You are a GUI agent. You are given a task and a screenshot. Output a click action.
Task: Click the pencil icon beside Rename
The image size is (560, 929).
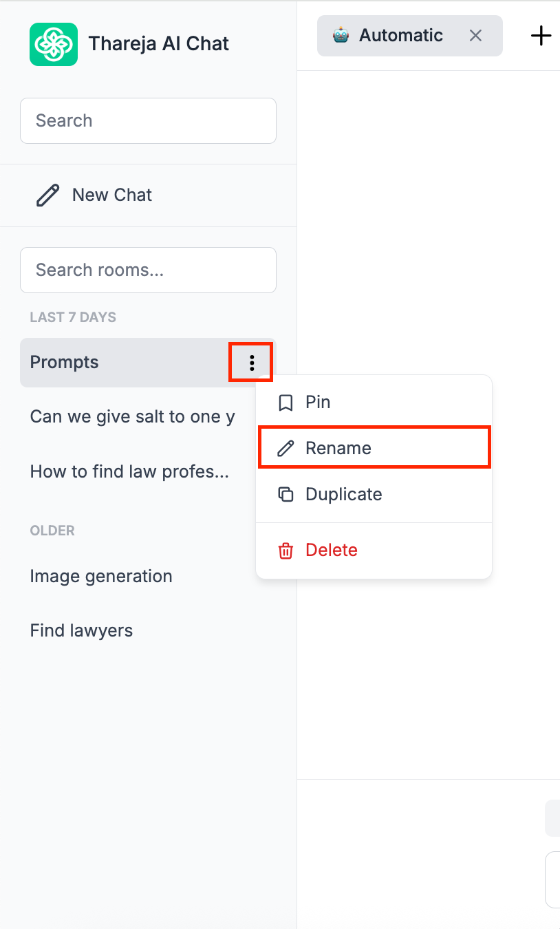[x=286, y=449]
